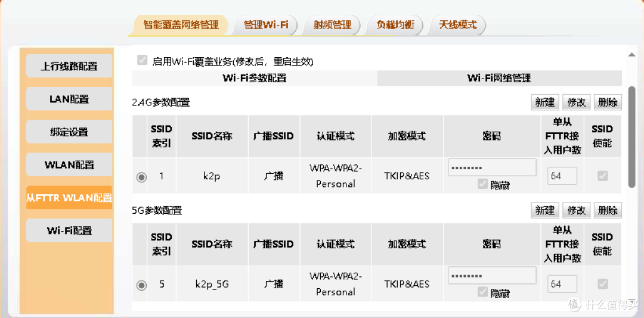Screen dimensions: 644x318
Task: Toggle 隐藏 password checkbox for k2p_5G
Action: pyautogui.click(x=482, y=292)
